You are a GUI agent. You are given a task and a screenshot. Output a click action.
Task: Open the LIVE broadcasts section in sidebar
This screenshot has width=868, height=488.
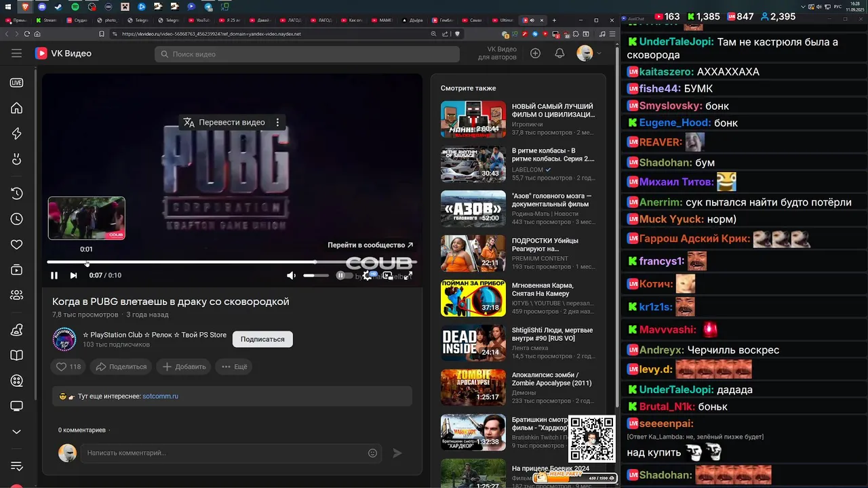pyautogui.click(x=17, y=83)
